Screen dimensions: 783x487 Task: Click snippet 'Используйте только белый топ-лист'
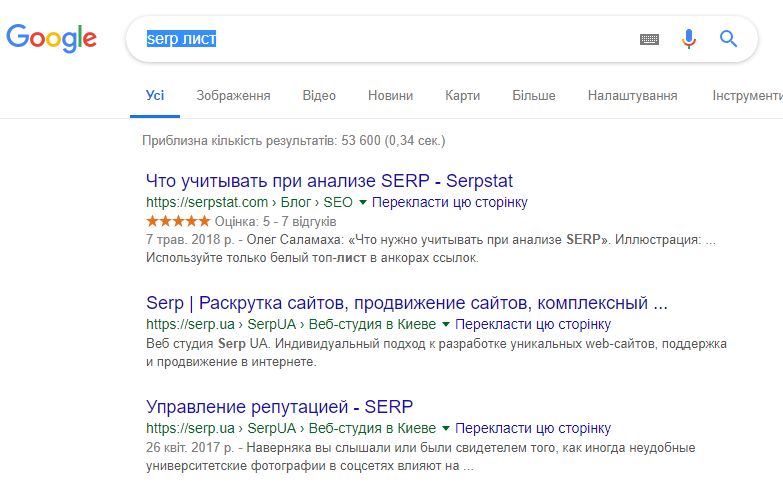pyautogui.click(x=312, y=258)
